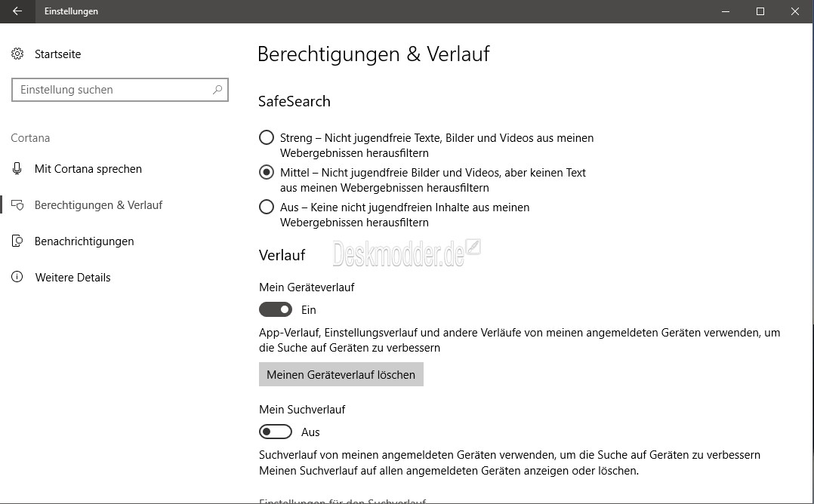Open the Benachrichtigungen section
814x504 pixels.
point(84,241)
